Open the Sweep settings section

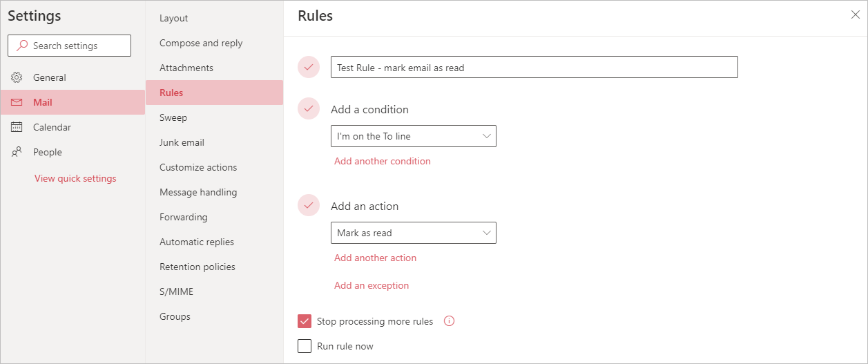click(x=173, y=117)
